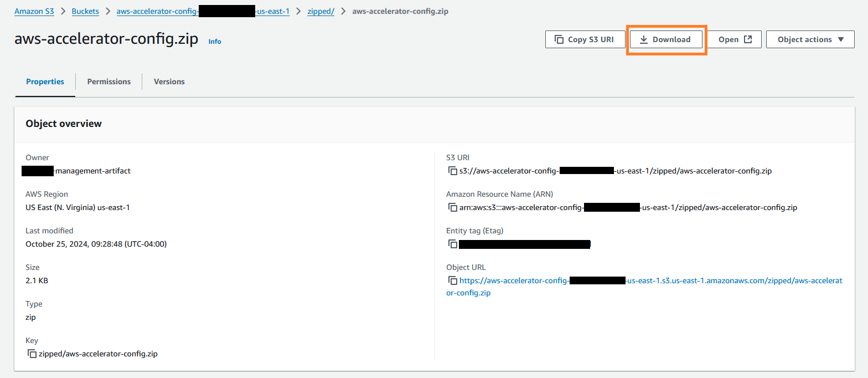Click the Last modified date value
This screenshot has height=378, width=868.
[x=96, y=244]
